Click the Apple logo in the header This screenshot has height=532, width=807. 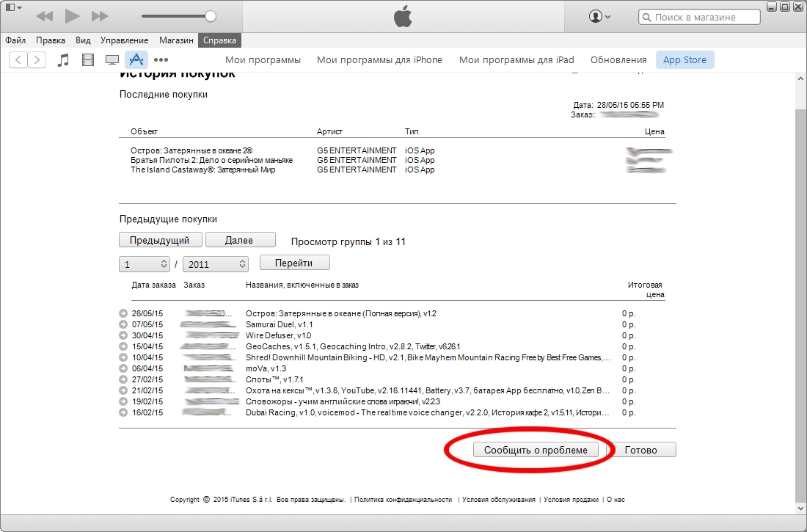tap(403, 16)
